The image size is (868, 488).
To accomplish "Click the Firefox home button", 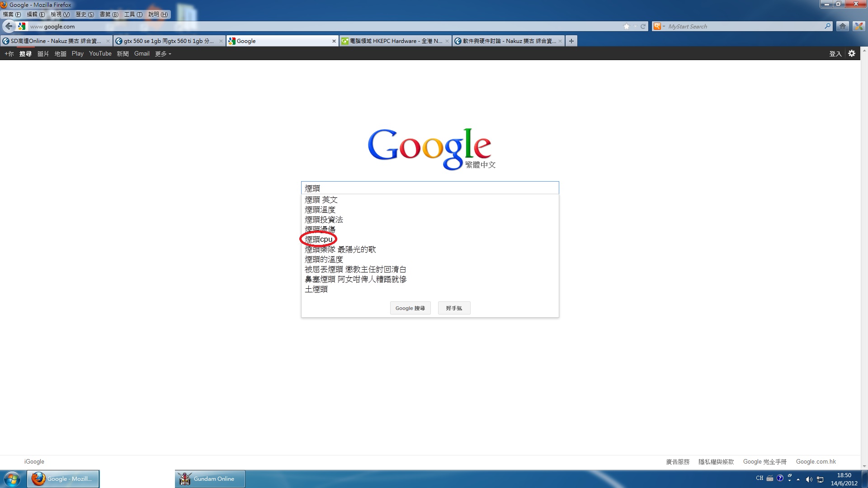I will (x=842, y=26).
